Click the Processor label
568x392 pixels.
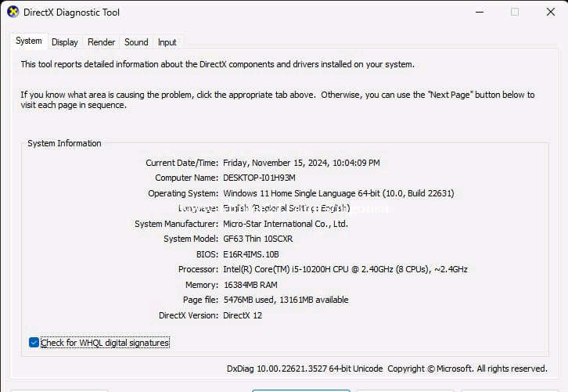pyautogui.click(x=198, y=269)
